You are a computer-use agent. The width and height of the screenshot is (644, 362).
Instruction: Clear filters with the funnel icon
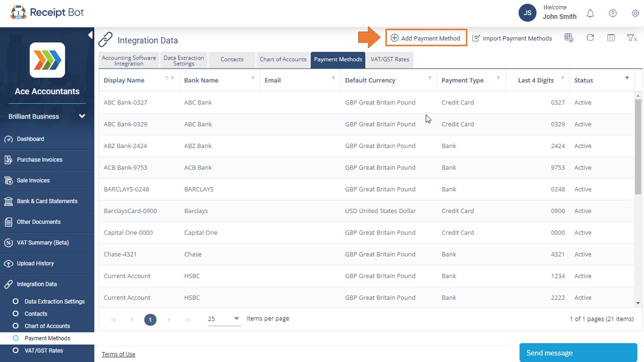coord(632,38)
